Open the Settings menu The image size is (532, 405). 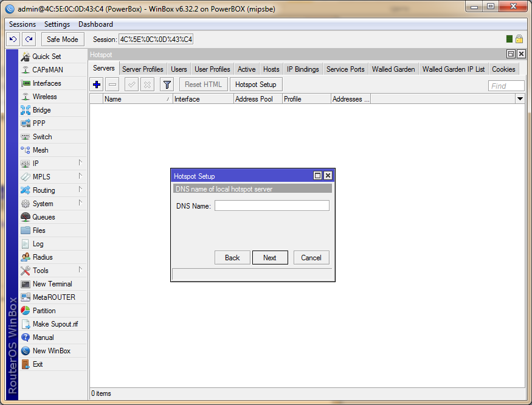click(x=57, y=24)
